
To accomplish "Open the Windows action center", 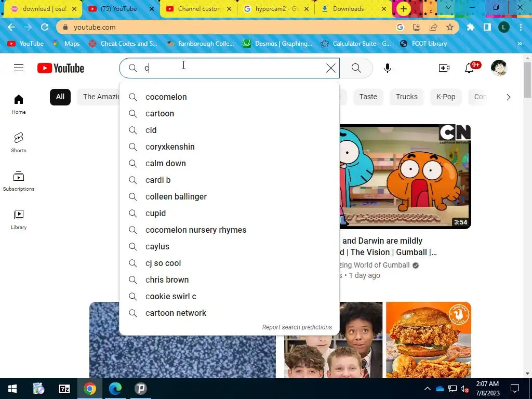I will [x=515, y=389].
